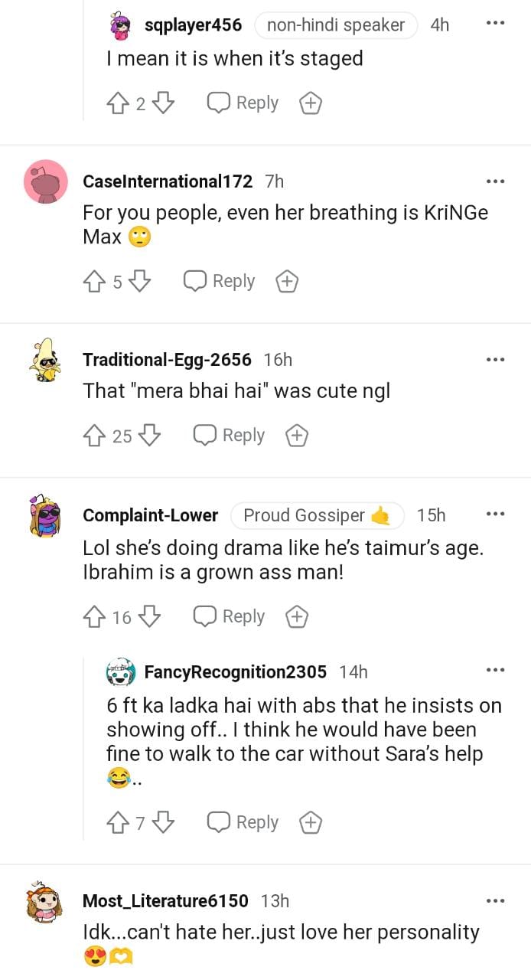Downvote FancyRecognition2305's reply
531x980 pixels.
click(163, 822)
